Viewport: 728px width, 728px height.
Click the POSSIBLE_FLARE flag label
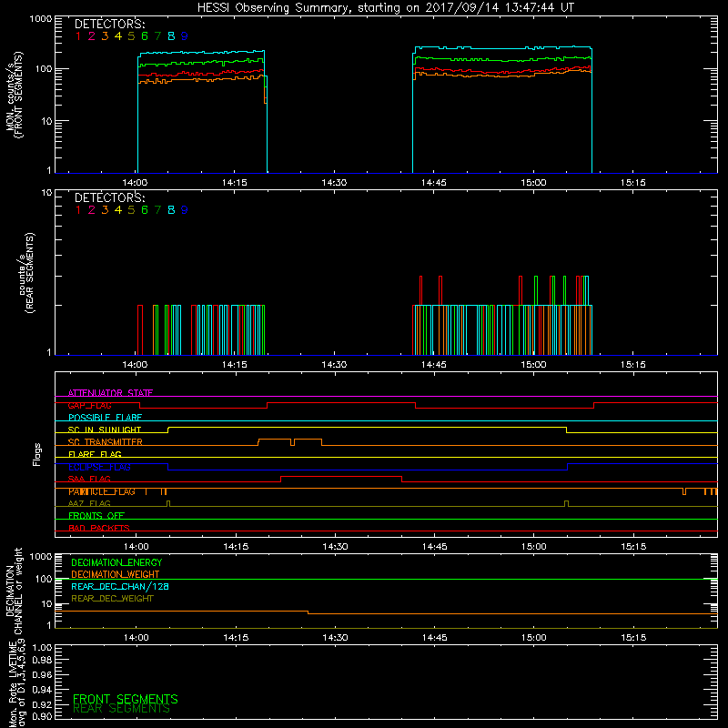pos(105,418)
